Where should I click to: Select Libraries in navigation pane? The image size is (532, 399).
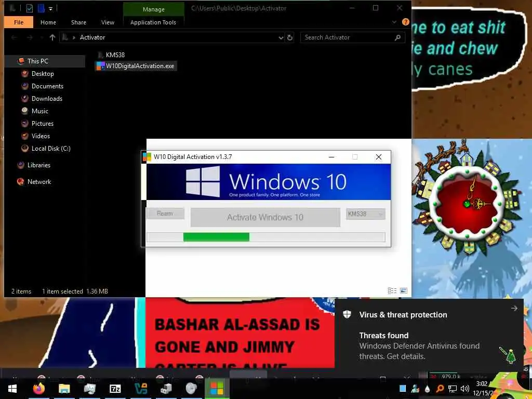pos(38,165)
